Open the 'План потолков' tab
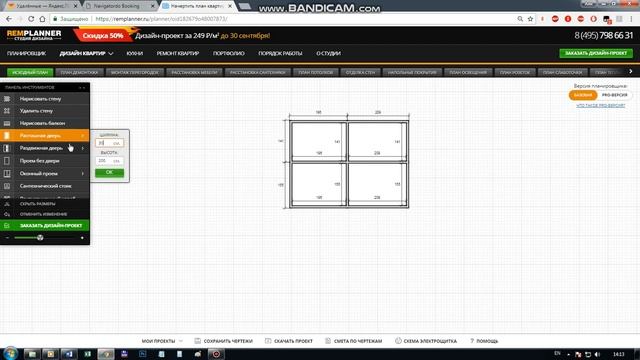The height and width of the screenshot is (360, 640). pos(316,72)
